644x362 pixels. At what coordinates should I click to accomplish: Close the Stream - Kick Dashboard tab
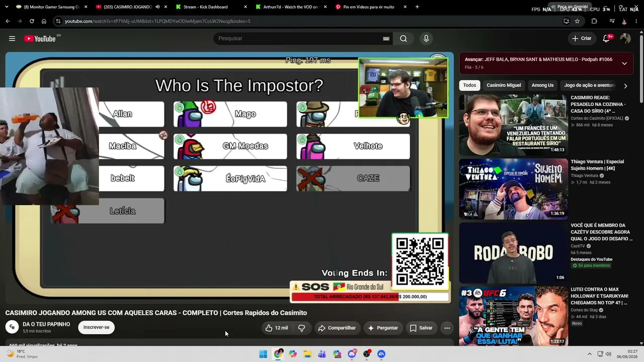[x=246, y=7]
